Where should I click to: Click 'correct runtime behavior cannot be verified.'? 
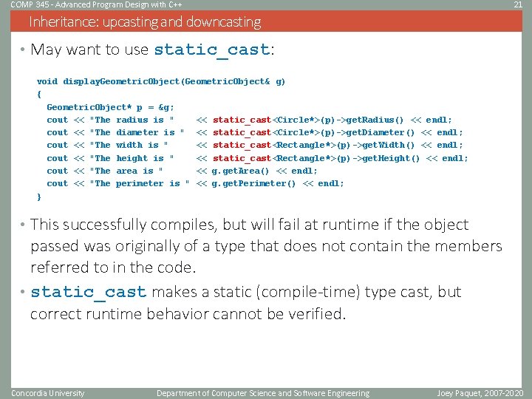tap(188, 314)
